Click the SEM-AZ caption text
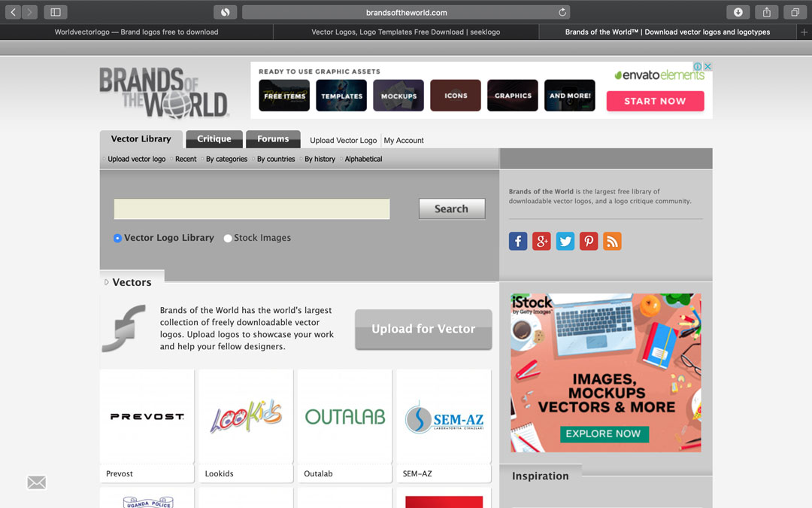The image size is (812, 508). click(x=417, y=474)
